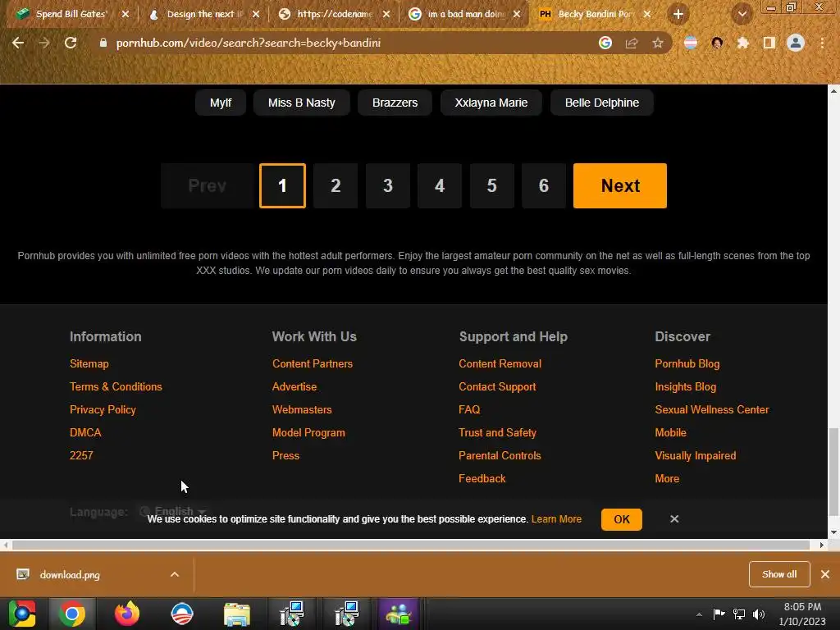Image resolution: width=840 pixels, height=630 pixels.
Task: Close the downloads bar
Action: click(x=825, y=574)
